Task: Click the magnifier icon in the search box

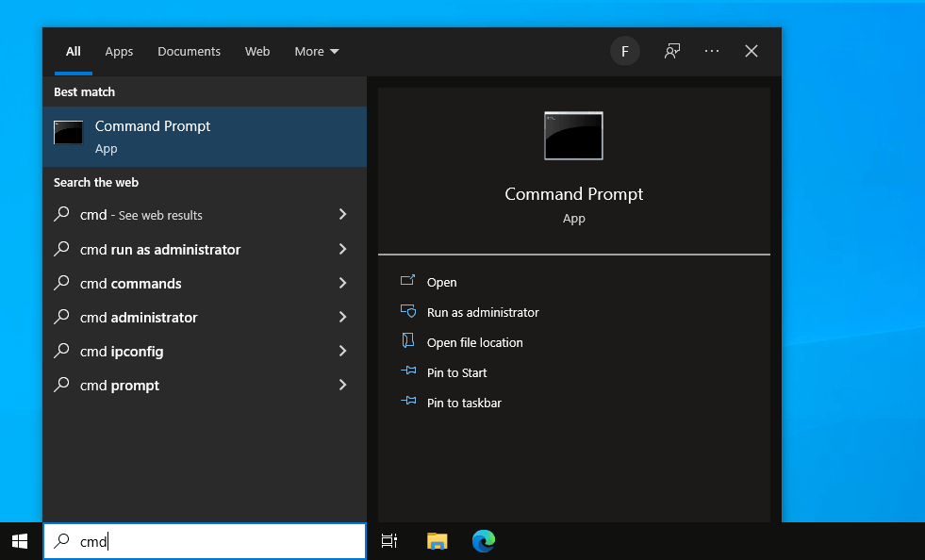Action: pos(61,540)
